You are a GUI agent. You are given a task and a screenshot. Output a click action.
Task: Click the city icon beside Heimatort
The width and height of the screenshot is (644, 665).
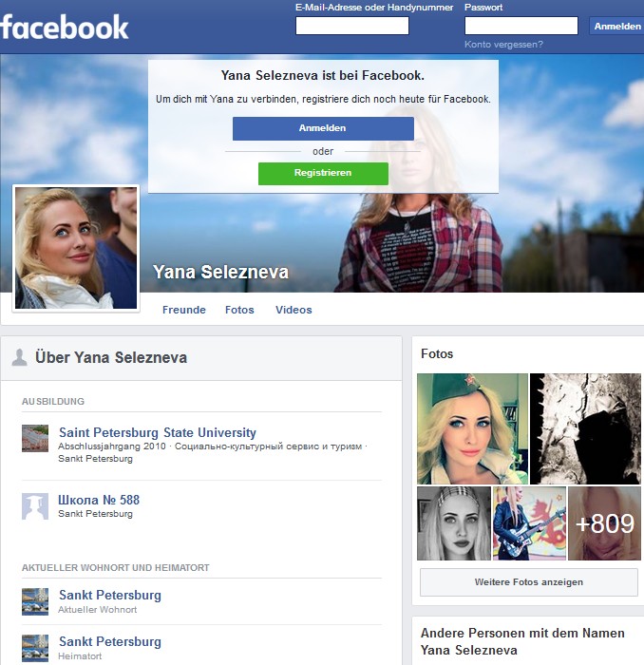pos(35,648)
